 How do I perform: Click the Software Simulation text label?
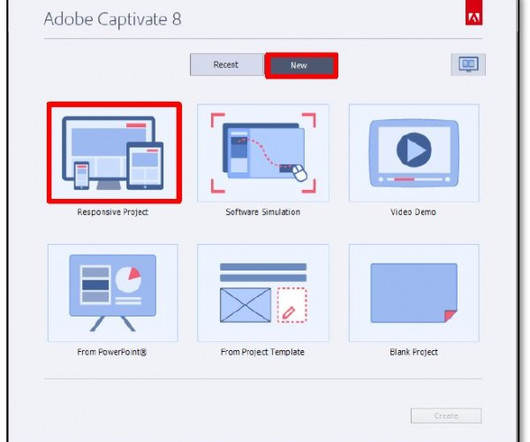(263, 212)
